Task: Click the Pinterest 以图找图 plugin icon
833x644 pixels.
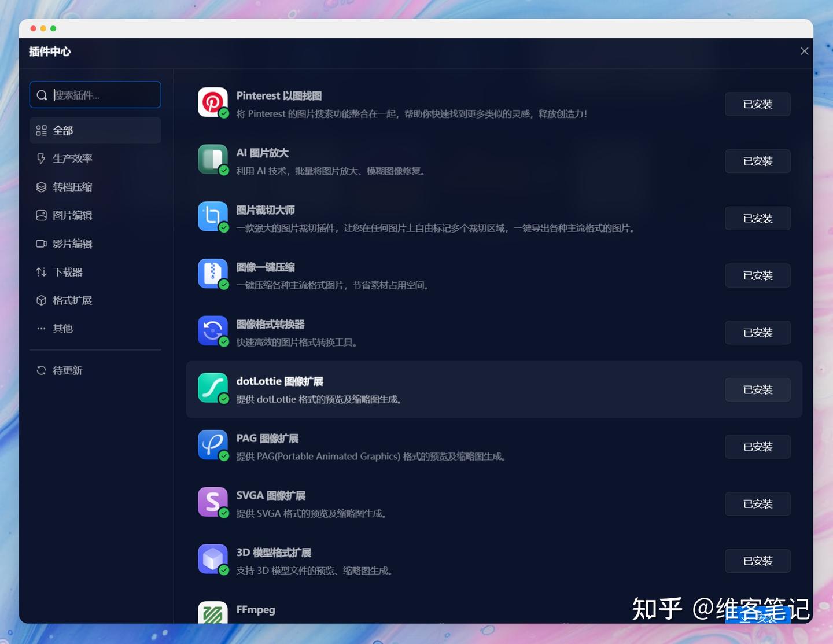Action: [x=213, y=102]
